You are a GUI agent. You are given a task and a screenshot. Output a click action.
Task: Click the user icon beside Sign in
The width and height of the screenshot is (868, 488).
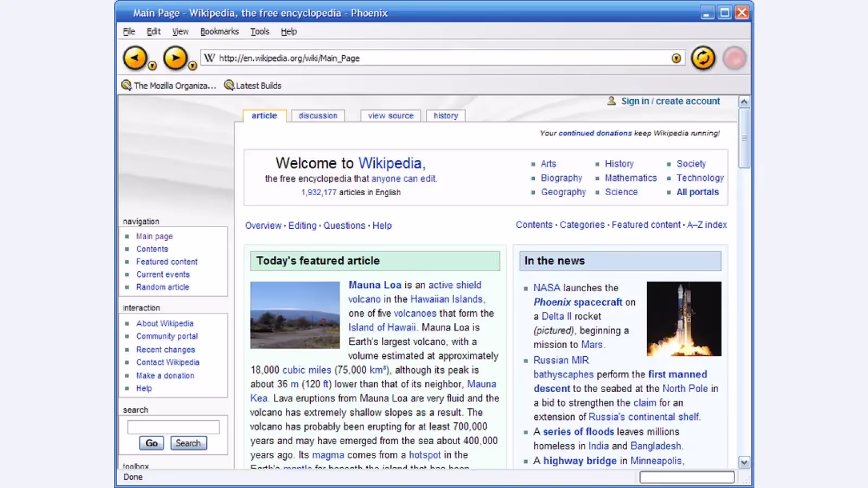(611, 101)
